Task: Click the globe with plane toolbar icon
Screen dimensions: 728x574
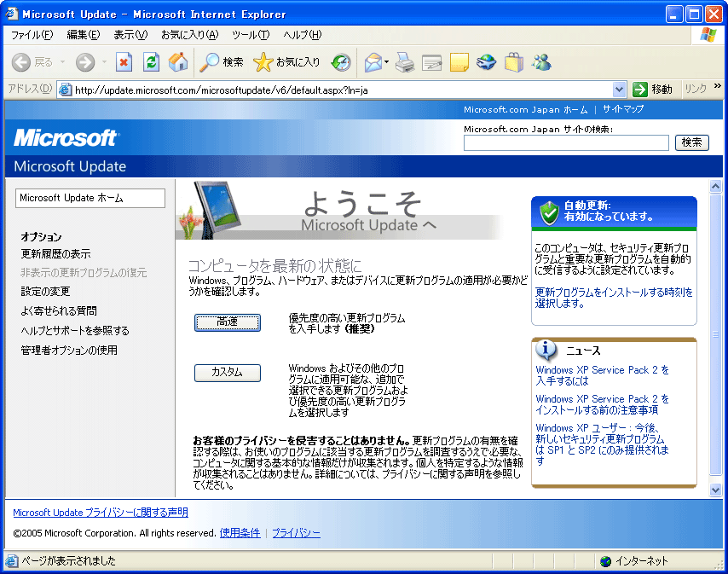Action: (486, 62)
